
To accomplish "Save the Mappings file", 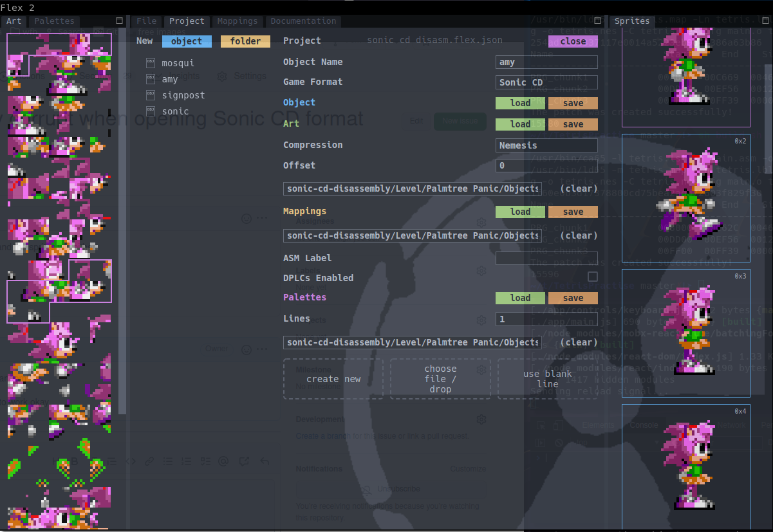I will [x=573, y=212].
